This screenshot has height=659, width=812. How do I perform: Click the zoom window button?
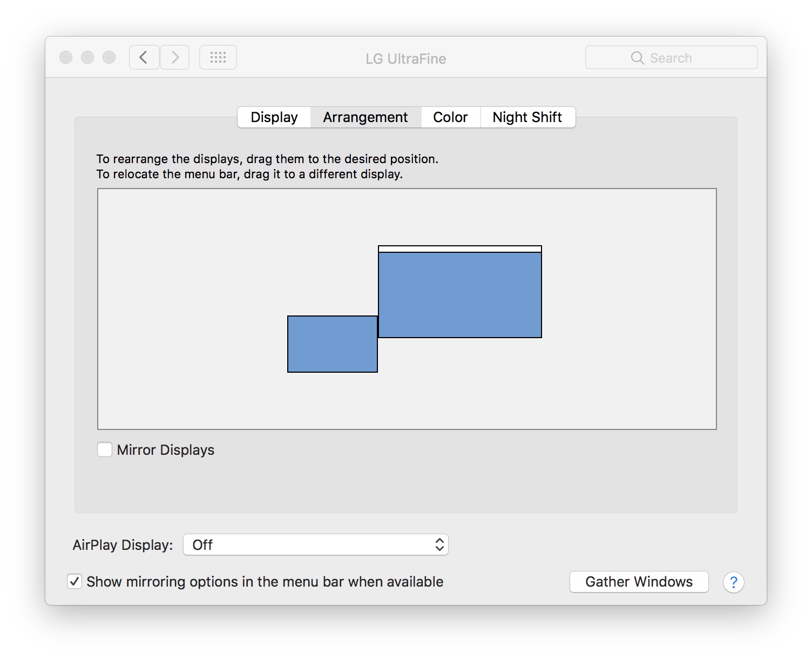(109, 57)
